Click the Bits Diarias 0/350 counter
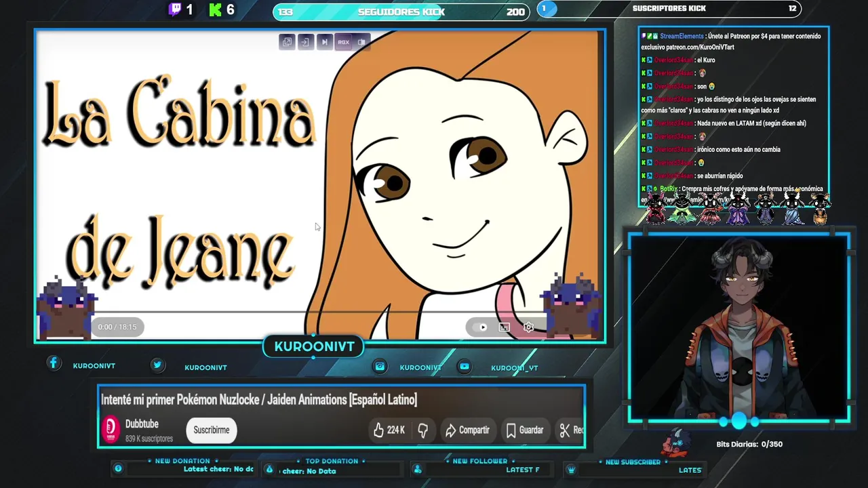 749,445
